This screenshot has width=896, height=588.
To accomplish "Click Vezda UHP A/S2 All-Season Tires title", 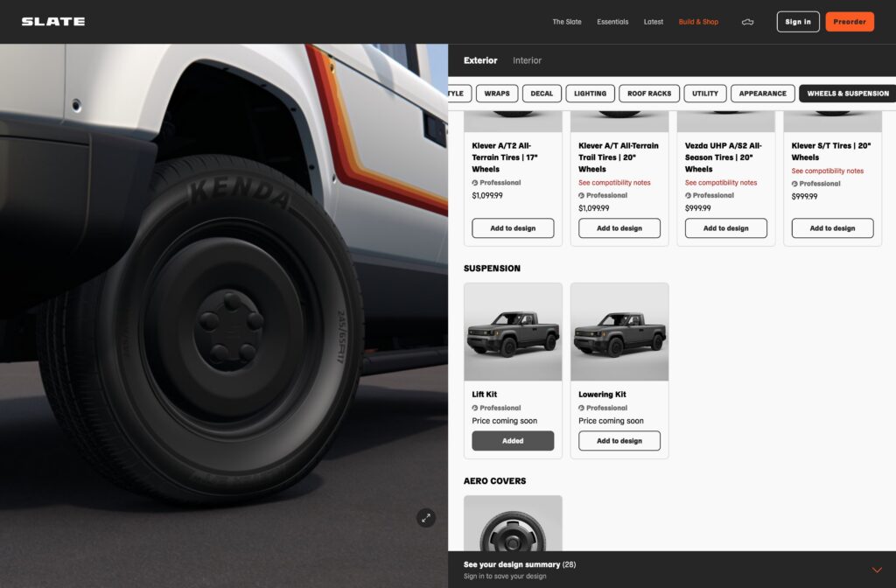I will click(723, 157).
